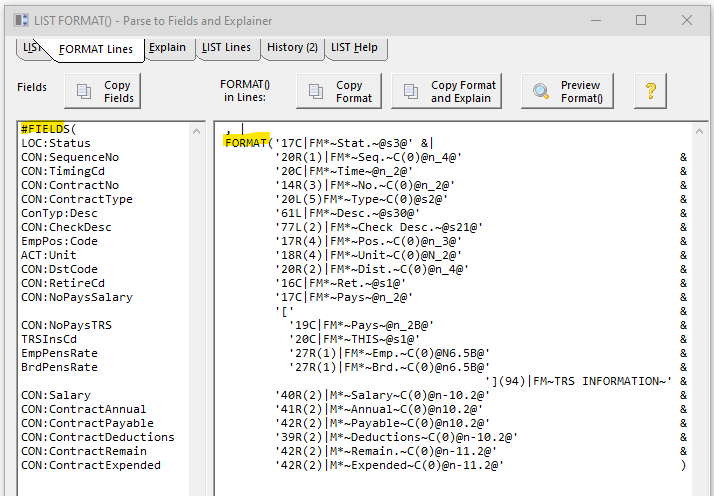Select the ACT:Unit field line
This screenshot has width=714, height=496.
tap(49, 255)
